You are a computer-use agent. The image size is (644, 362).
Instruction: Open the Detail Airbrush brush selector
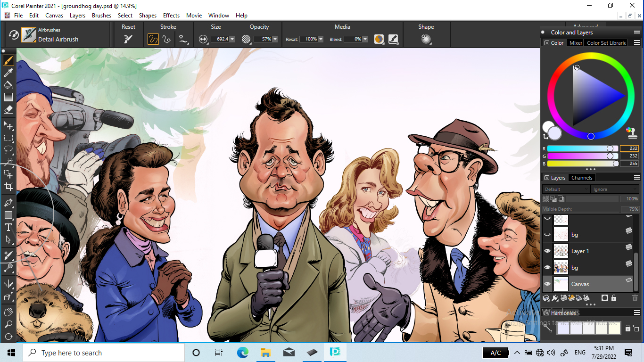point(29,35)
